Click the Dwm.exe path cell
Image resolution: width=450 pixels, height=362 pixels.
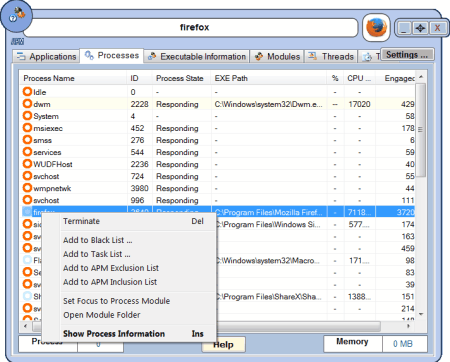pos(269,104)
